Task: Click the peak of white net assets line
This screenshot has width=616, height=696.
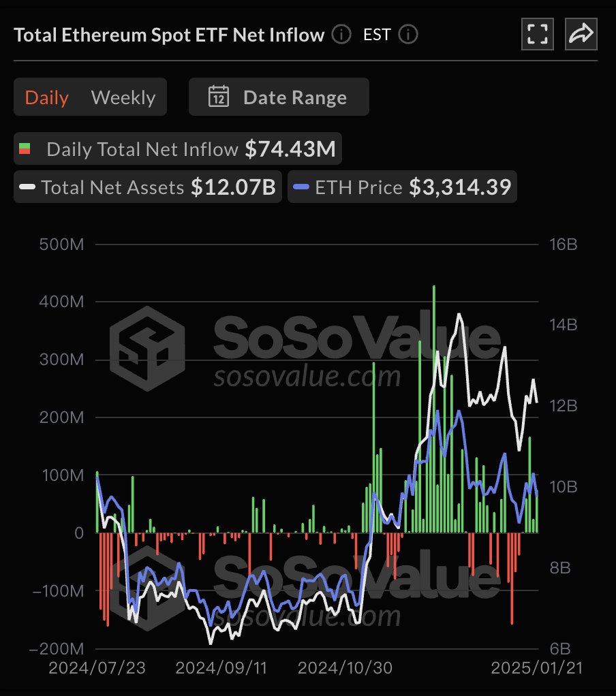Action: pos(459,315)
